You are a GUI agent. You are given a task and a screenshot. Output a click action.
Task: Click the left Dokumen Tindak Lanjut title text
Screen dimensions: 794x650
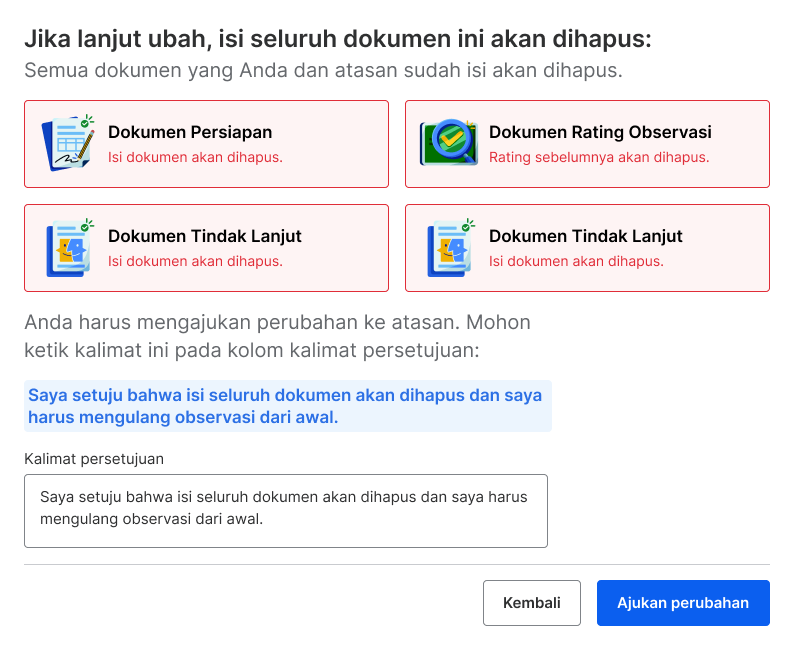205,236
